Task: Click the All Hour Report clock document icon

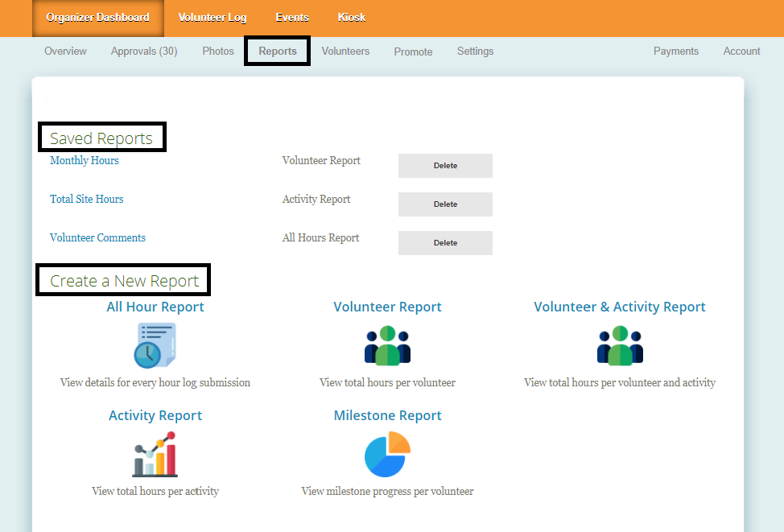Action: tap(155, 345)
